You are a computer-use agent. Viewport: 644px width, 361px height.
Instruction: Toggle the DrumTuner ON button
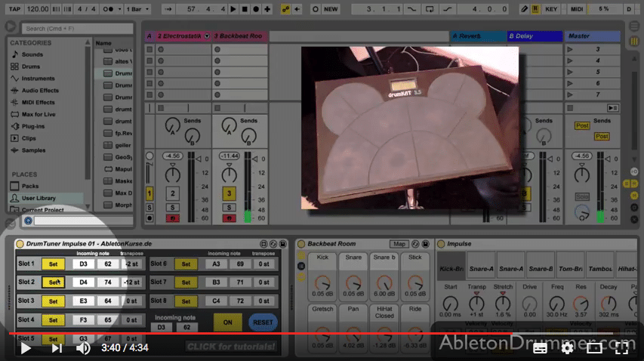click(x=226, y=322)
